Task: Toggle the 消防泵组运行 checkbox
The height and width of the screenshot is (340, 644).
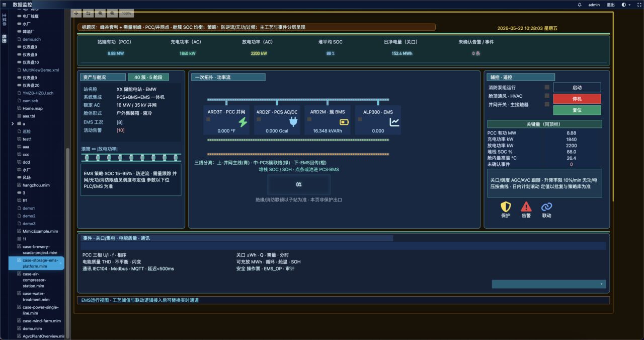Action: pos(547,87)
